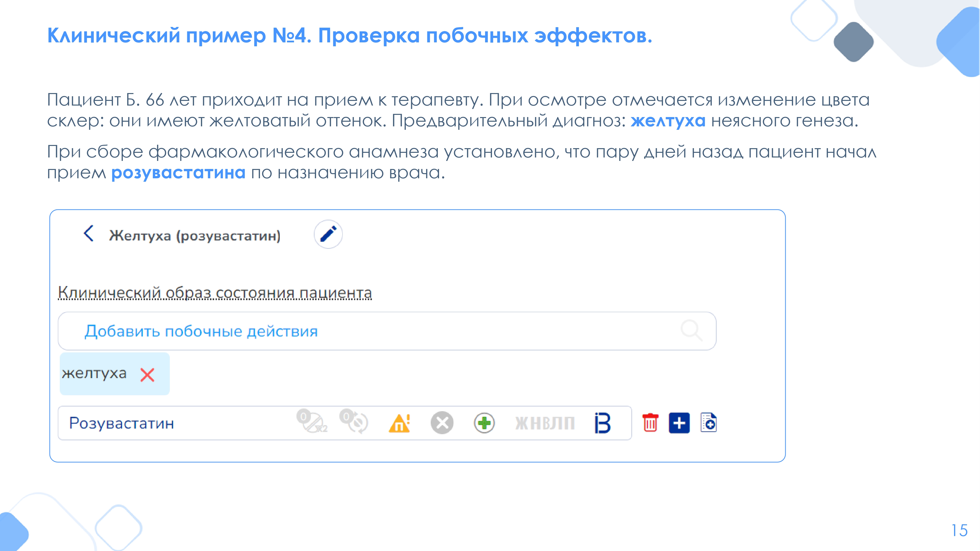Click the Розувастатин drug name field

tap(122, 423)
